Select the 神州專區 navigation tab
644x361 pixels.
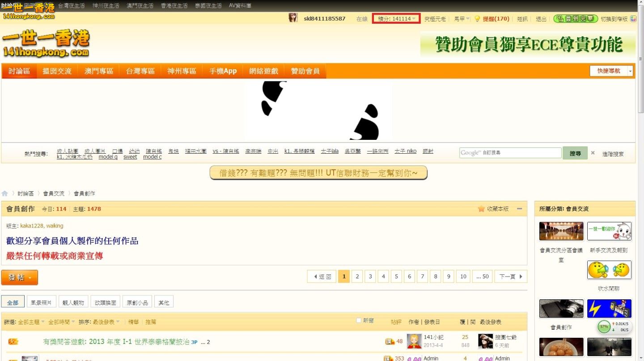182,71
